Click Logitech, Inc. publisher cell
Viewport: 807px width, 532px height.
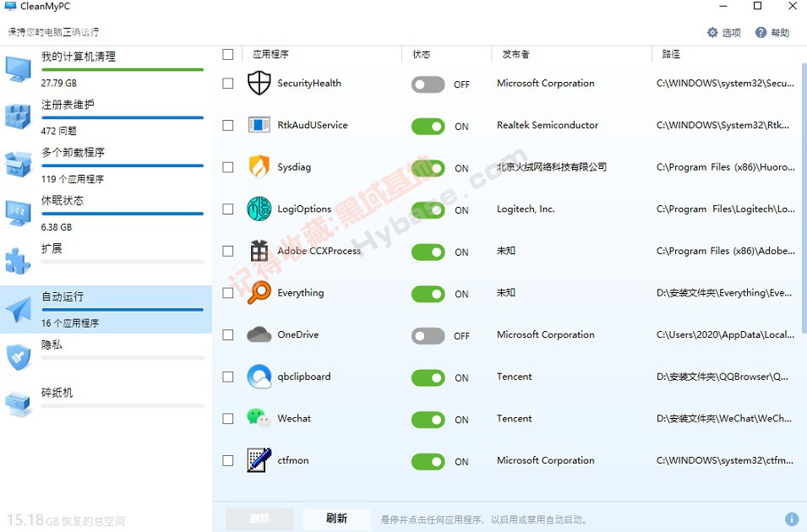pos(526,209)
